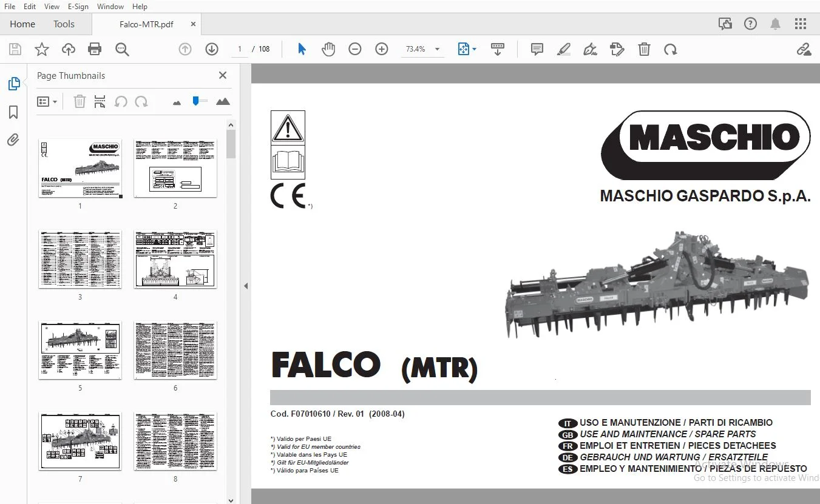This screenshot has height=504, width=820.
Task: Open the Help menu
Action: point(140,6)
